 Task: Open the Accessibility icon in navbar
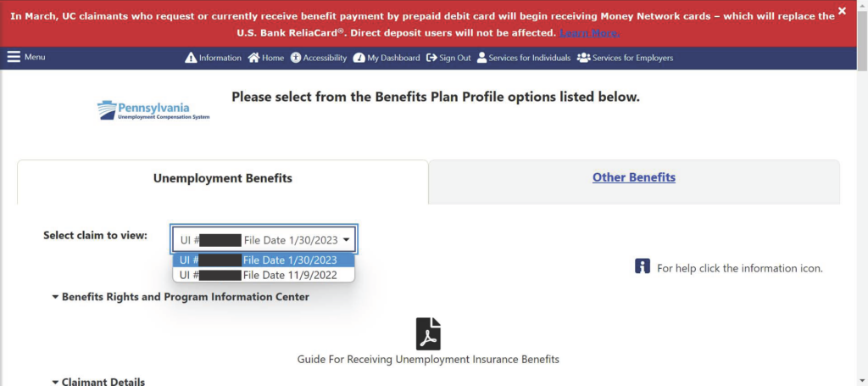(x=296, y=59)
